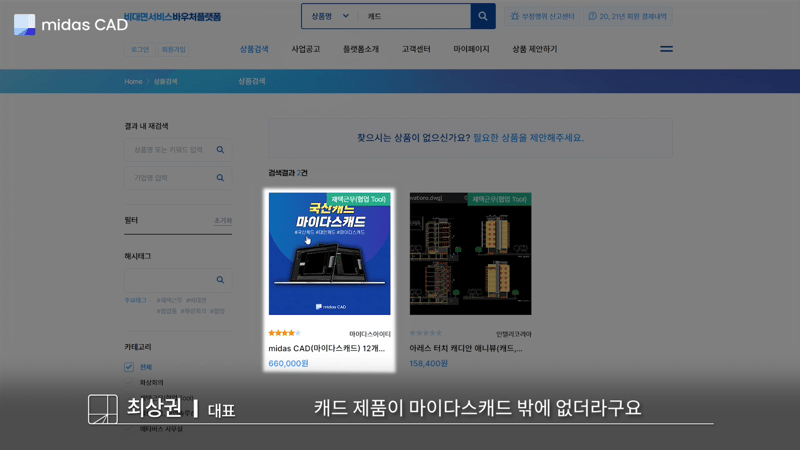Click star rating of midas CAD product
This screenshot has width=800, height=450.
(285, 333)
